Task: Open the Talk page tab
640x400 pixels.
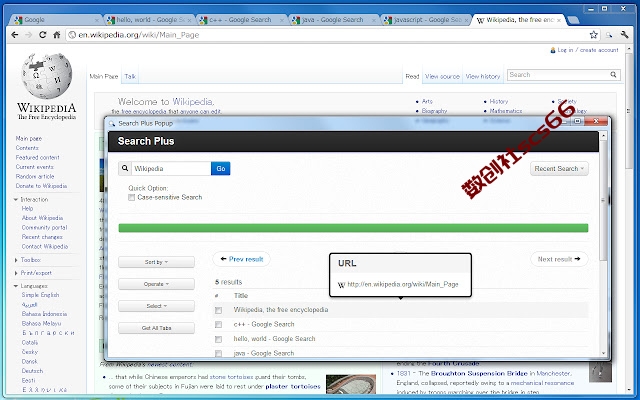Action: [x=130, y=76]
